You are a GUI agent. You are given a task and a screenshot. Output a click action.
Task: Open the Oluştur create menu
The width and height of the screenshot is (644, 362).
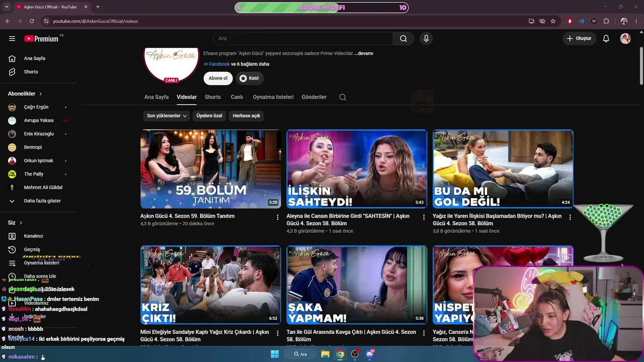pos(580,39)
